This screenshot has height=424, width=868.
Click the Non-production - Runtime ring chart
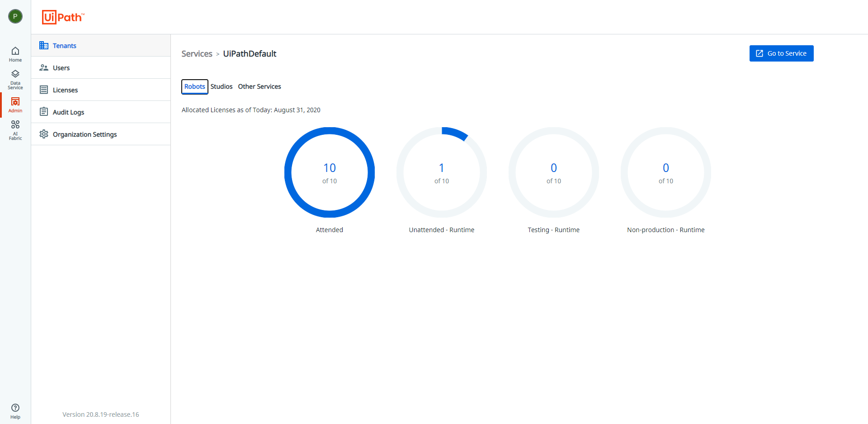click(666, 172)
